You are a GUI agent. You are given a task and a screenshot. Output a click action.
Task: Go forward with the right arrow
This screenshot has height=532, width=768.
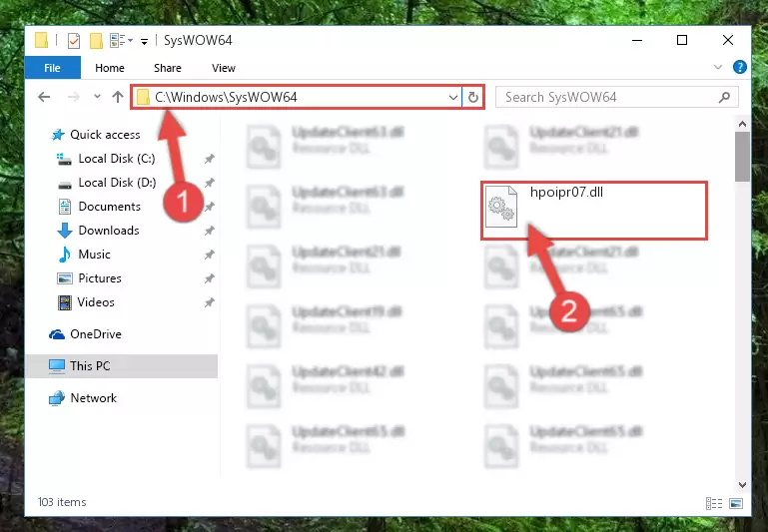pos(74,97)
